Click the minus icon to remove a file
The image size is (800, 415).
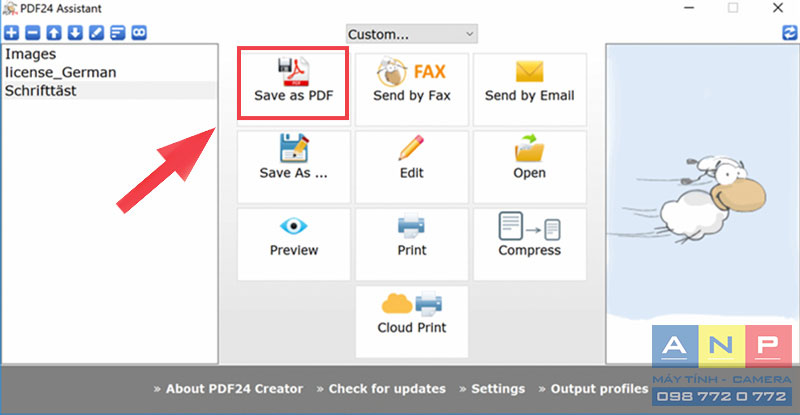pyautogui.click(x=33, y=33)
